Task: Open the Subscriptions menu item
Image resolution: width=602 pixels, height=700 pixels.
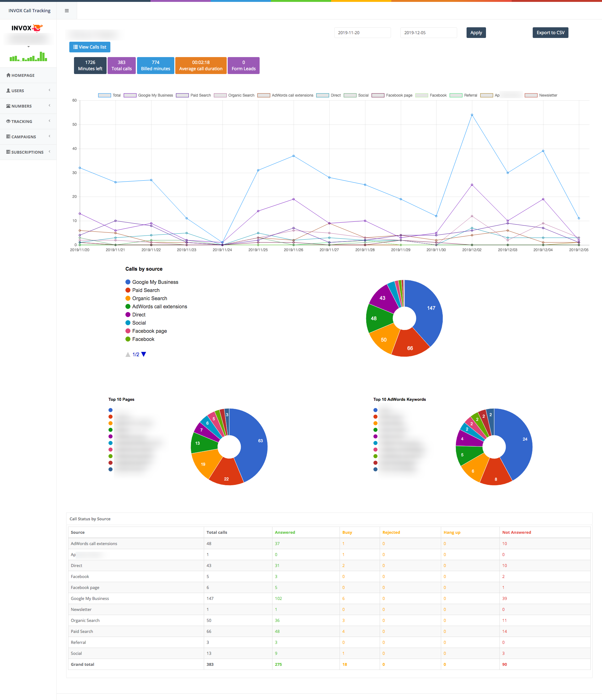Action: [28, 152]
